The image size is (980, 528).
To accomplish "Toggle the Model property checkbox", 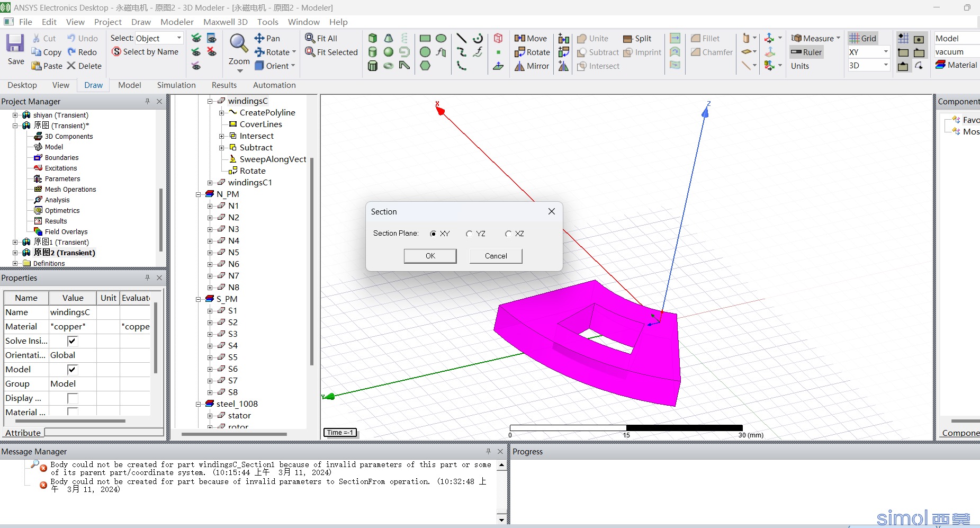I will pos(73,369).
